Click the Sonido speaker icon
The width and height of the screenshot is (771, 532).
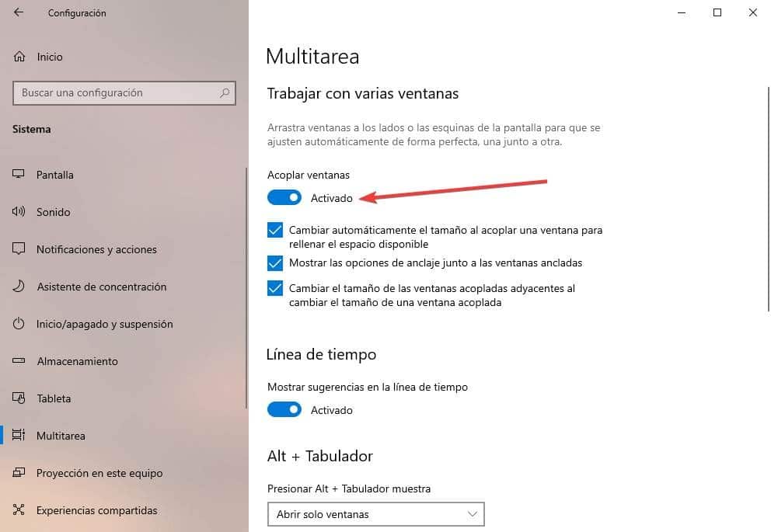[x=19, y=212]
